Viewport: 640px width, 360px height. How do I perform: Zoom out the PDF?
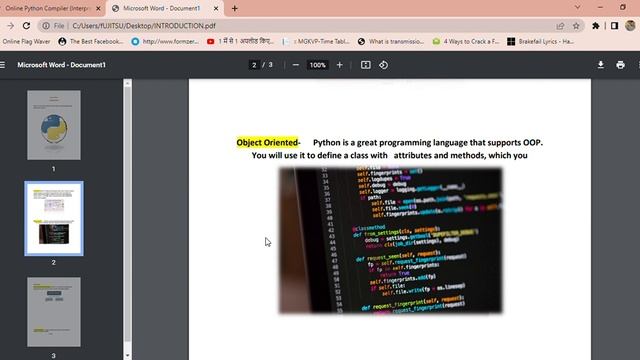point(296,65)
